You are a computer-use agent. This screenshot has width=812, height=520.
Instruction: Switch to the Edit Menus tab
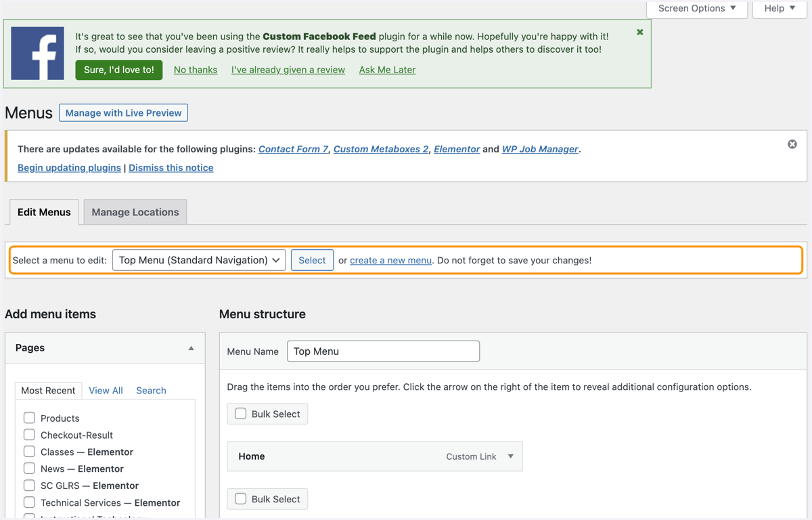tap(44, 212)
